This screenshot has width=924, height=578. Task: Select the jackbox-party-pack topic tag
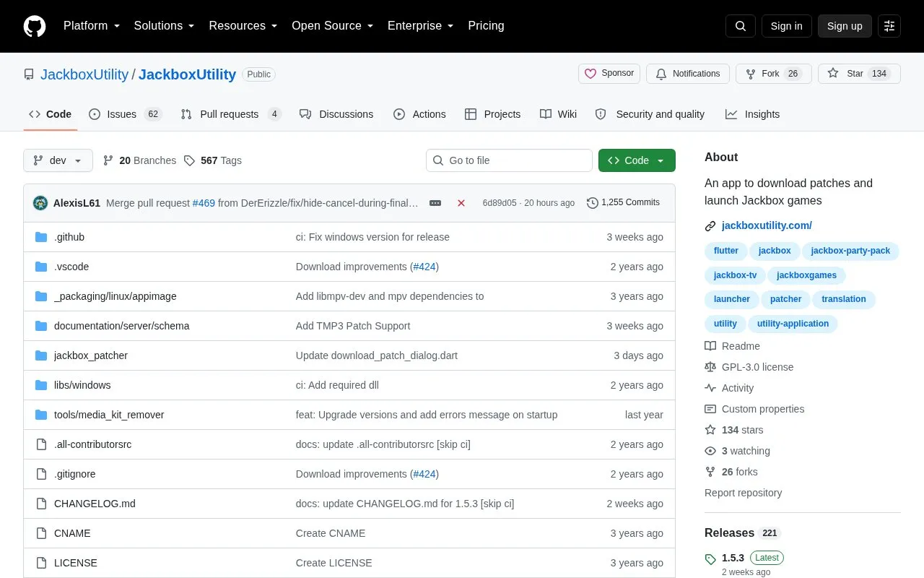click(850, 251)
